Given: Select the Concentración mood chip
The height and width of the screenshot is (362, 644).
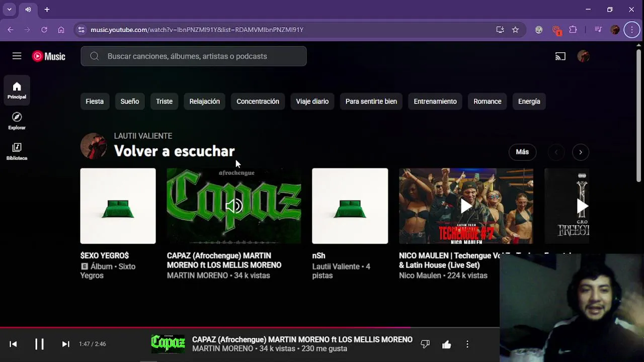Looking at the screenshot, I should pyautogui.click(x=258, y=102).
